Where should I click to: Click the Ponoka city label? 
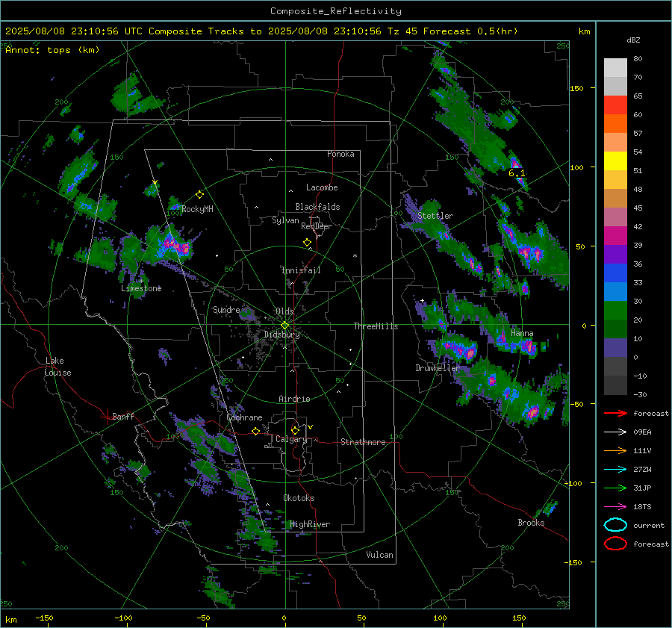[340, 154]
